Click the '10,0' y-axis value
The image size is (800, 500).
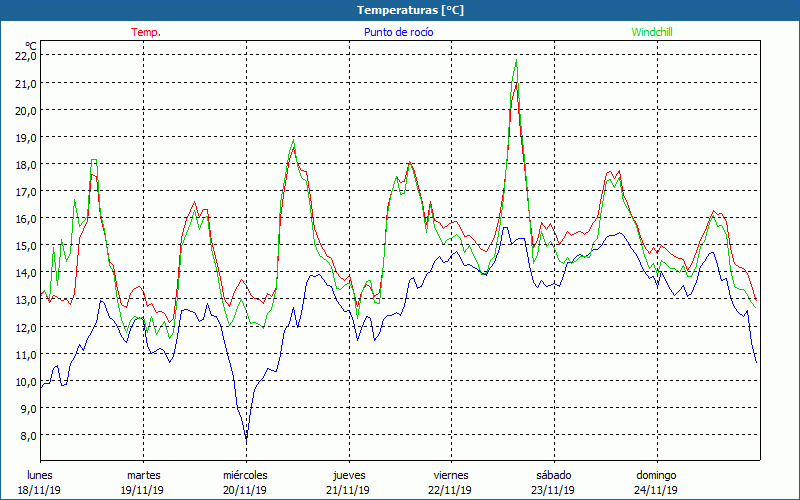coord(26,381)
